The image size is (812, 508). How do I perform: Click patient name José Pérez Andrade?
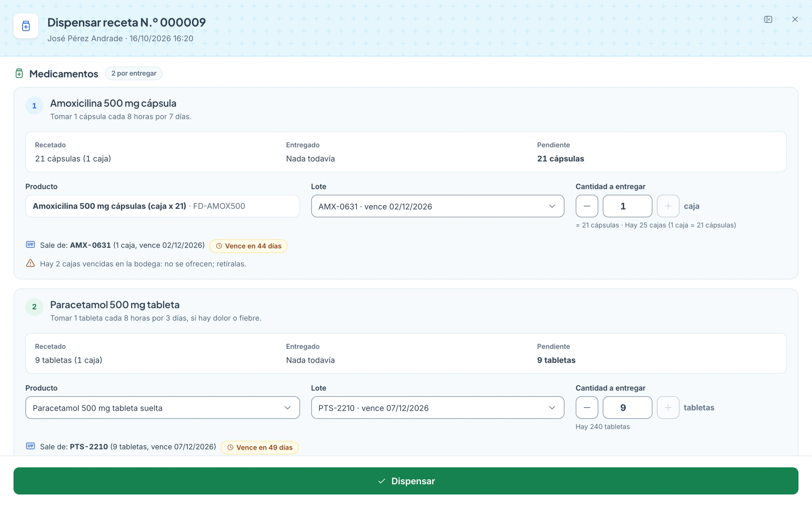[x=85, y=39]
